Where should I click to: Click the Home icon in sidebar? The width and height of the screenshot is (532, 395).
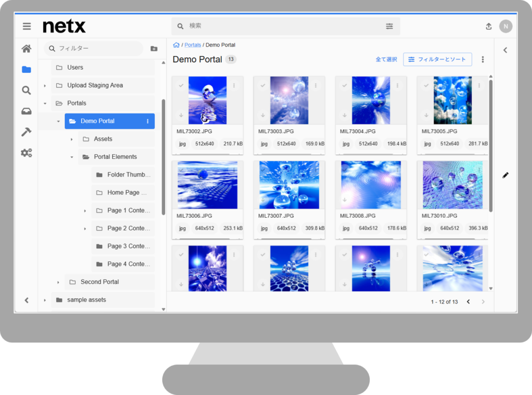click(x=26, y=49)
